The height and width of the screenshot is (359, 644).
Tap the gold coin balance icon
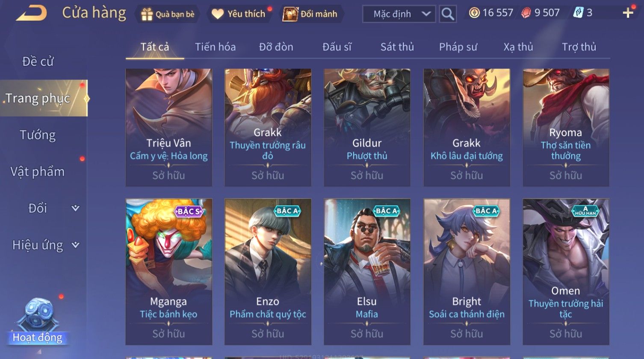pos(474,13)
